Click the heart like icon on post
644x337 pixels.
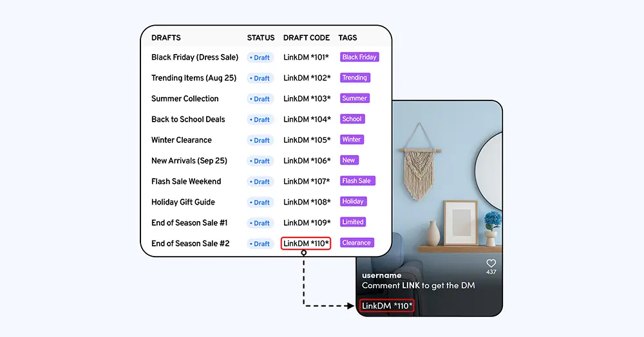[491, 263]
